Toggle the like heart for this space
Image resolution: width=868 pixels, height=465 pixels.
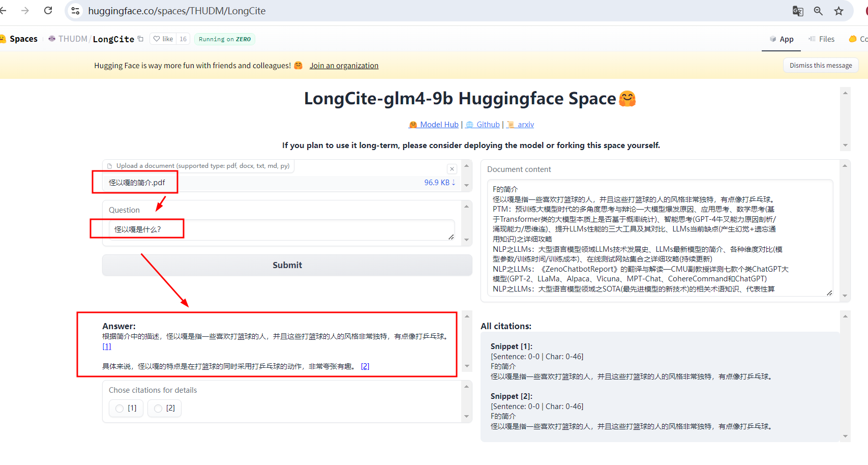pos(156,39)
